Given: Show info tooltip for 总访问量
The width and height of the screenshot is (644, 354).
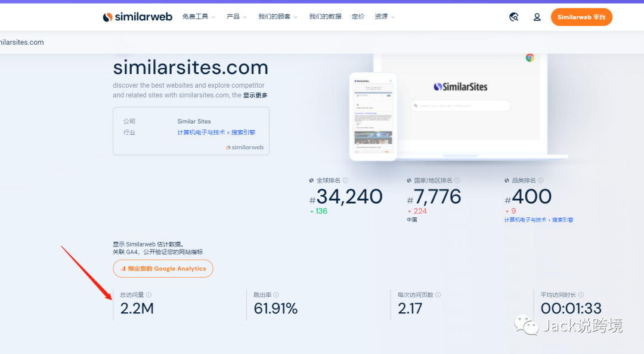Looking at the screenshot, I should [148, 295].
